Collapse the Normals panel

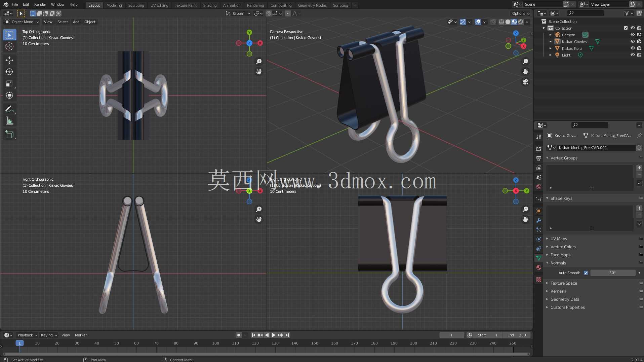click(x=547, y=263)
